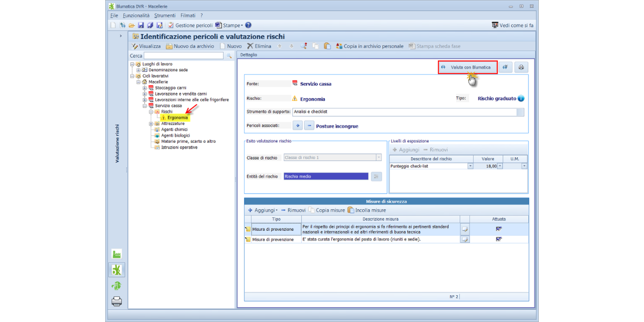Viewport: 644px width, 322px height.
Task: Click the search magnifier icon next to Cerca
Action: (229, 56)
